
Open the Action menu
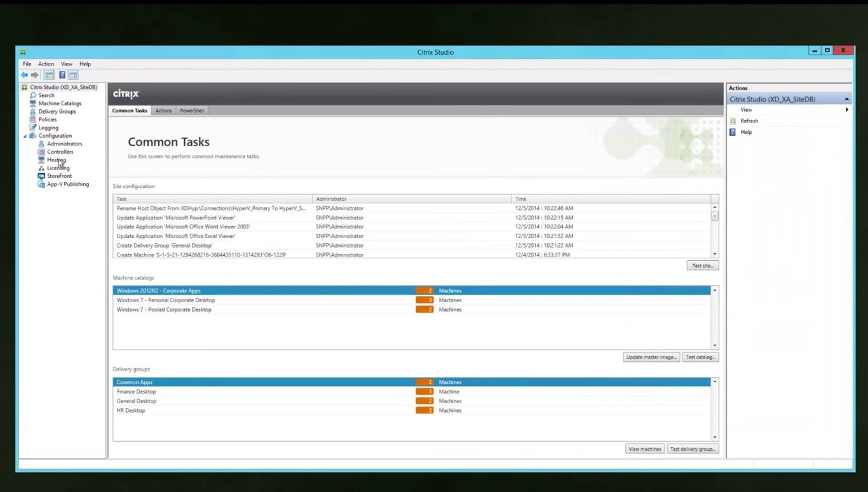pyautogui.click(x=45, y=63)
